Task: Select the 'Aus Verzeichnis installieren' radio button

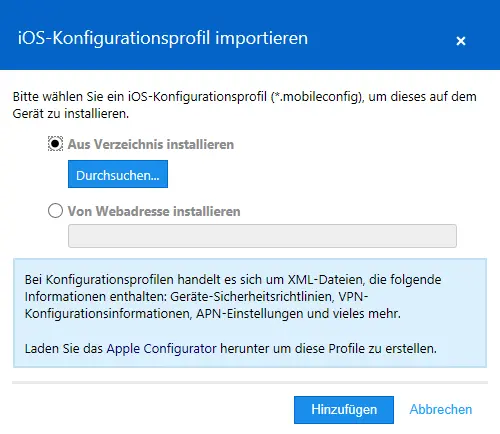Action: pos(55,144)
